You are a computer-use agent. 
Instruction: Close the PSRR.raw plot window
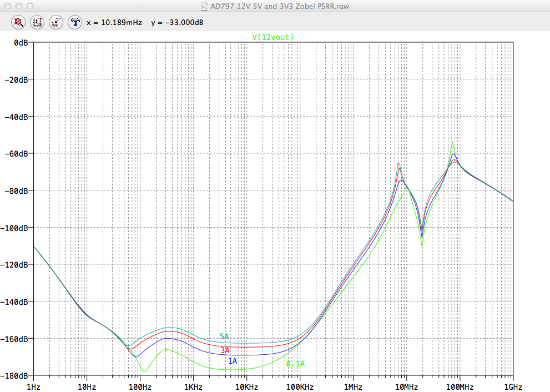[8, 6]
